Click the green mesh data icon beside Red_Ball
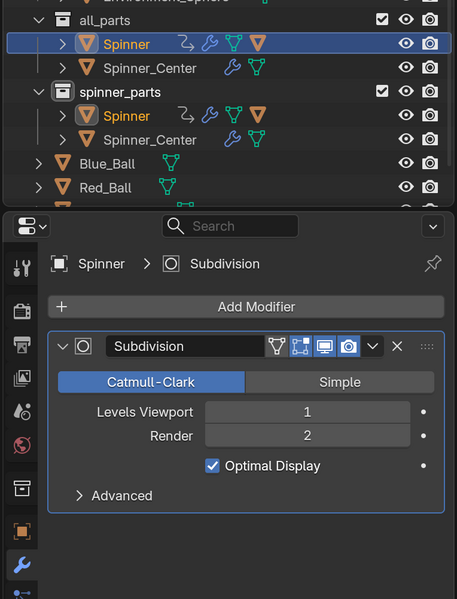This screenshot has width=457, height=599. [167, 187]
